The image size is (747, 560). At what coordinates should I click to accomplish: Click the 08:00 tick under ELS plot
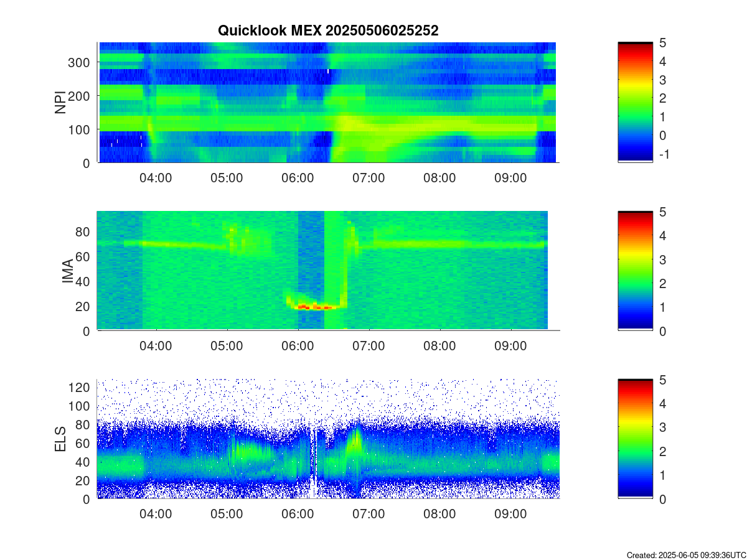coord(439,515)
